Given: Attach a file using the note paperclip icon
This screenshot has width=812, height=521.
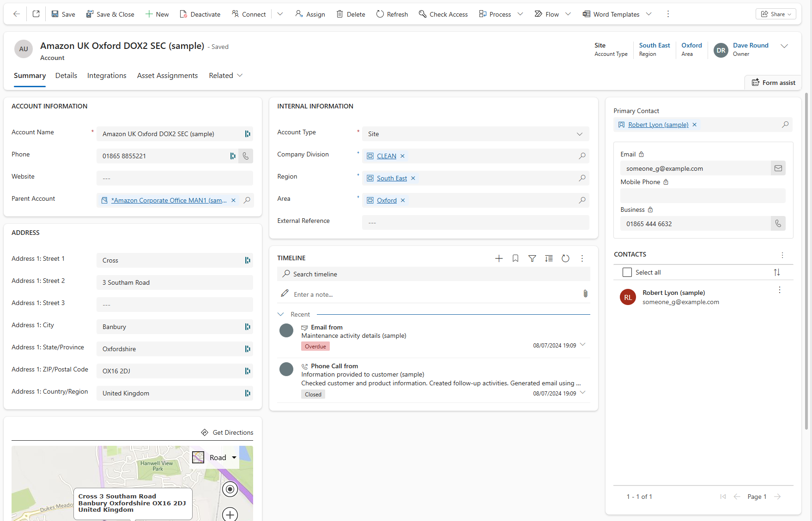Looking at the screenshot, I should [x=585, y=293].
